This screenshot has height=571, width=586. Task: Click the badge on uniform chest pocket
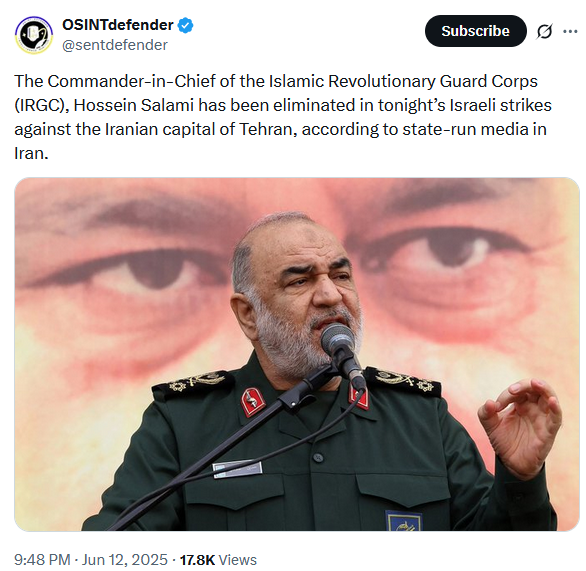click(403, 521)
